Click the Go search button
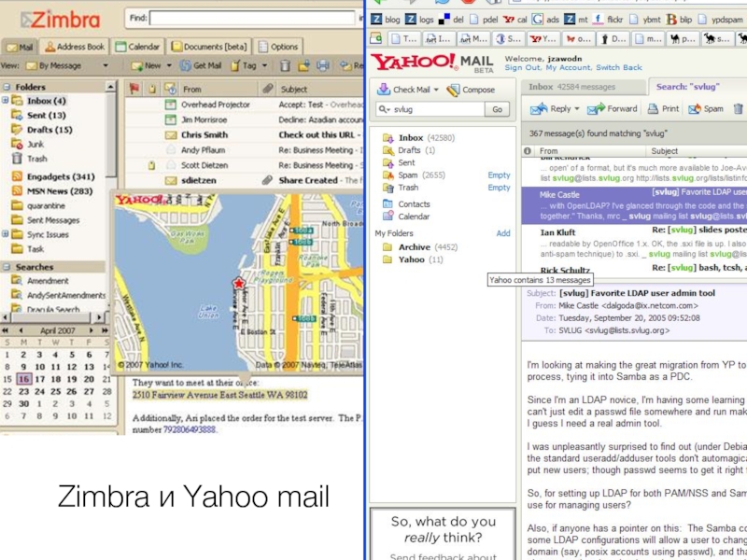Image resolution: width=747 pixels, height=560 pixels. [x=497, y=109]
